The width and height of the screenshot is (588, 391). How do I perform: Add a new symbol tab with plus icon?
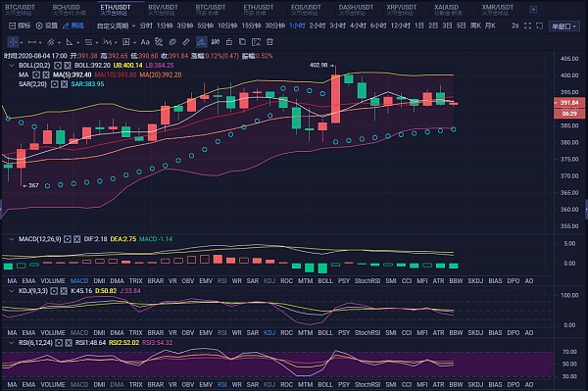click(x=533, y=10)
